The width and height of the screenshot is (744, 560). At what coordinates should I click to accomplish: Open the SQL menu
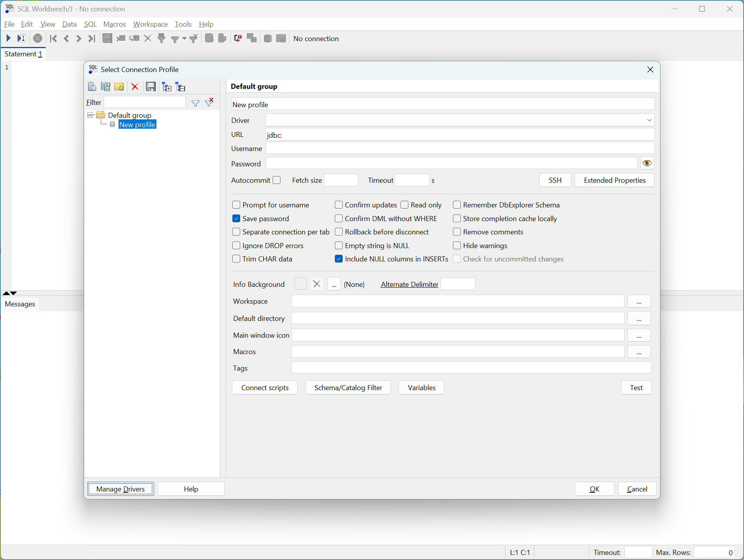90,24
